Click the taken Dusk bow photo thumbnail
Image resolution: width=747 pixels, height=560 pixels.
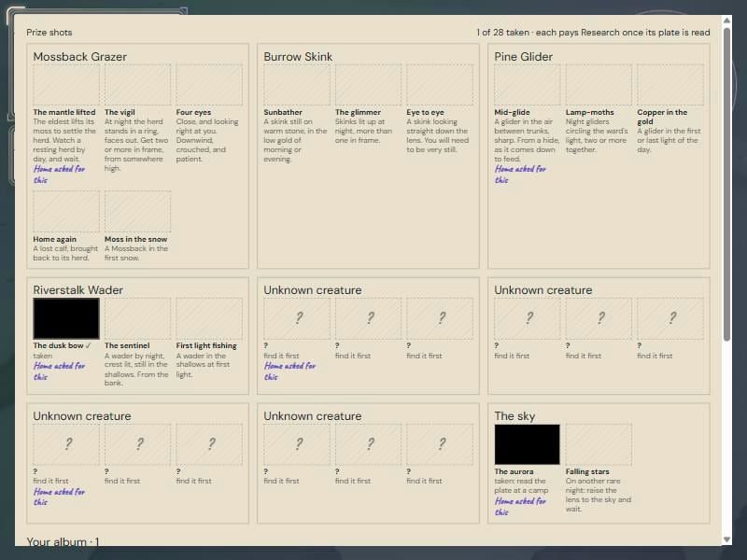66,318
